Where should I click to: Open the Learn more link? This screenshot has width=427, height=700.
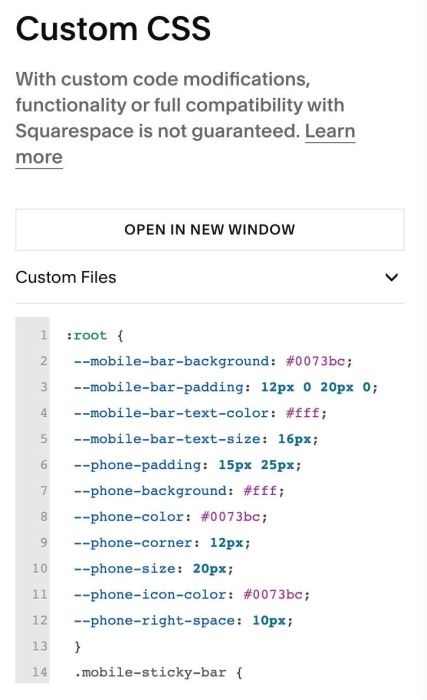[330, 131]
